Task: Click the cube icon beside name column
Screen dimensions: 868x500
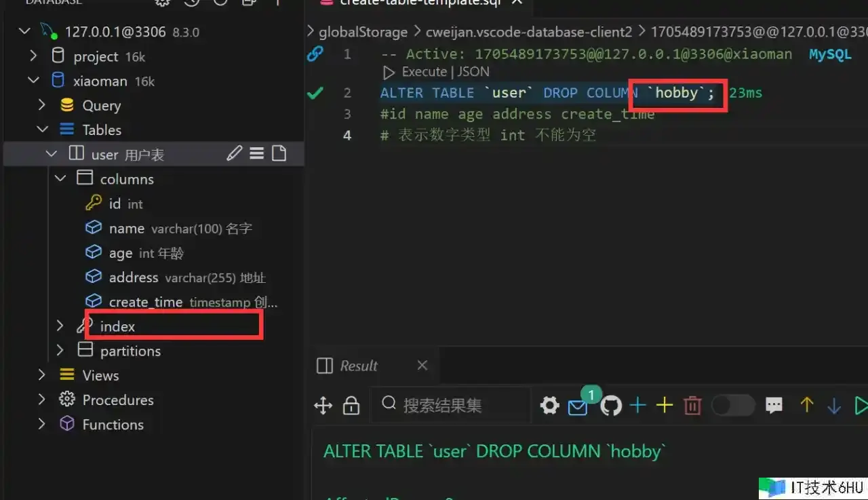Action: 93,228
